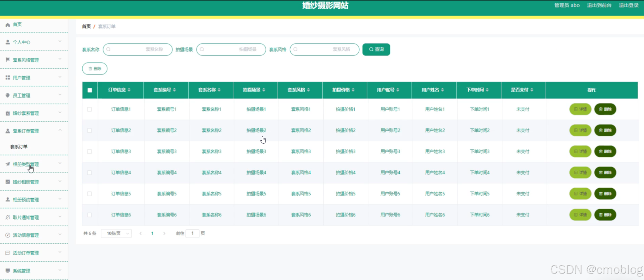Click the compass icon beside 活动信息管理
The height and width of the screenshot is (280, 644).
coord(8,235)
